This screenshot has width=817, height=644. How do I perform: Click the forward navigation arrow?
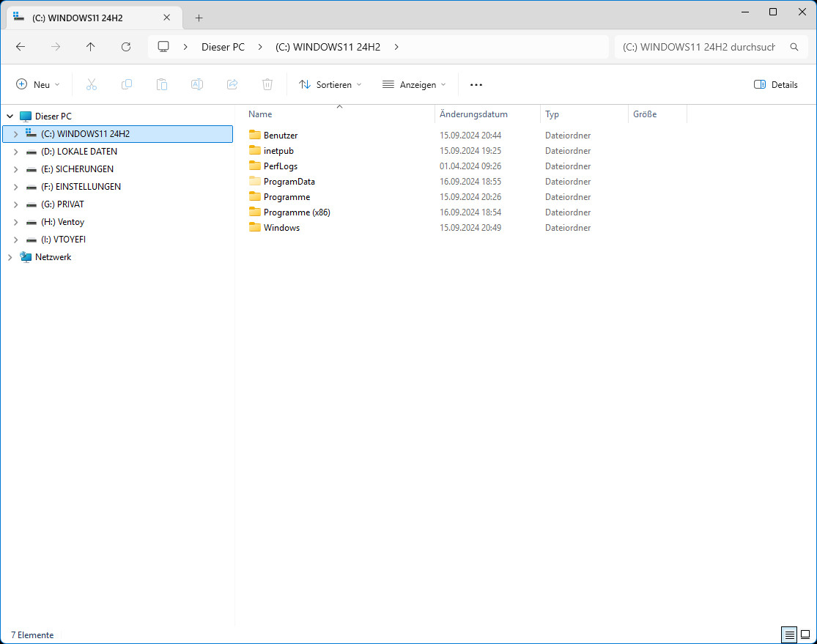click(56, 47)
